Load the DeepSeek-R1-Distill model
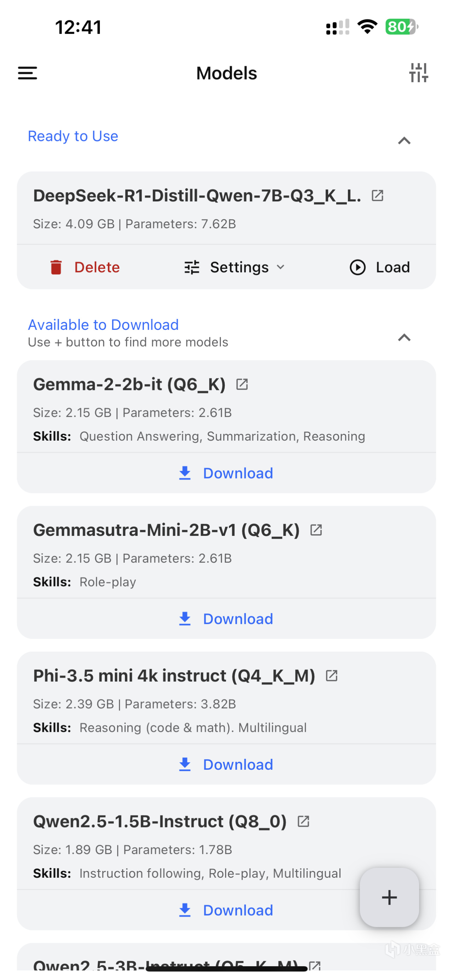Image resolution: width=453 pixels, height=980 pixels. pyautogui.click(x=380, y=267)
